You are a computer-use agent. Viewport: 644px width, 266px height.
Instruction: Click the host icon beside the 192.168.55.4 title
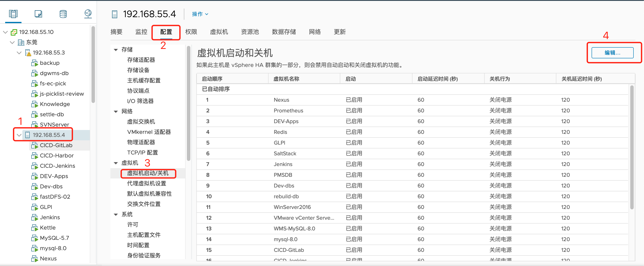click(114, 14)
